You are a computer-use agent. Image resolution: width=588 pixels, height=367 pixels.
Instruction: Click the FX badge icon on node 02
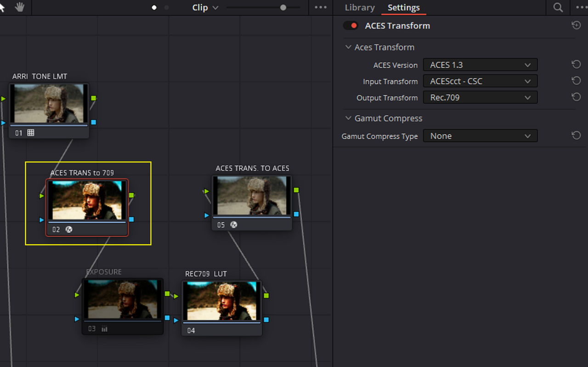(69, 229)
